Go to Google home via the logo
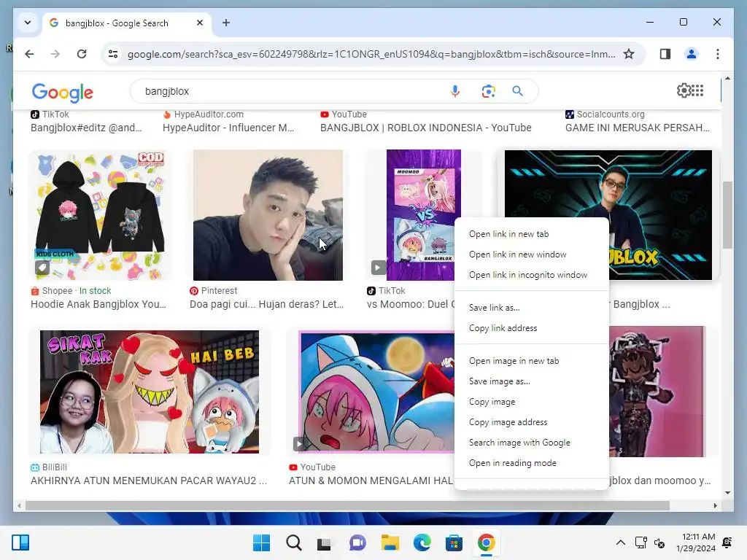 point(63,93)
